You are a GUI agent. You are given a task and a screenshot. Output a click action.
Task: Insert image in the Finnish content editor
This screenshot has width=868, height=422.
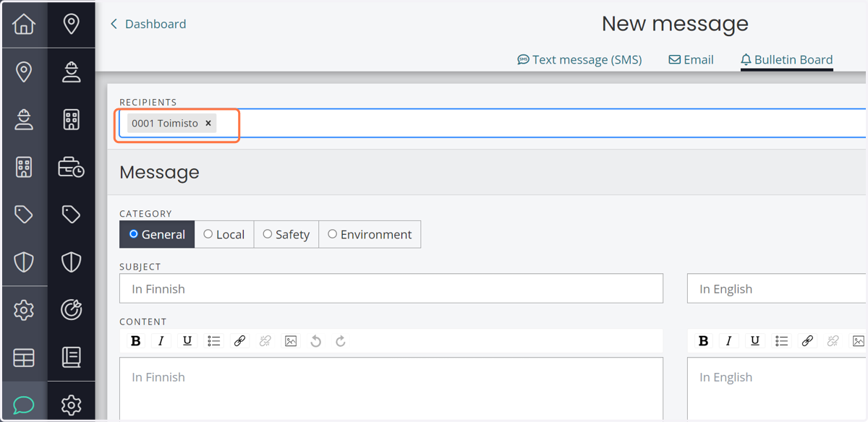tap(291, 341)
